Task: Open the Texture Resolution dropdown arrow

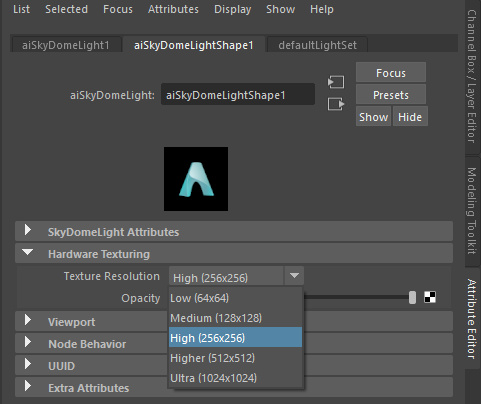Action: click(x=294, y=276)
